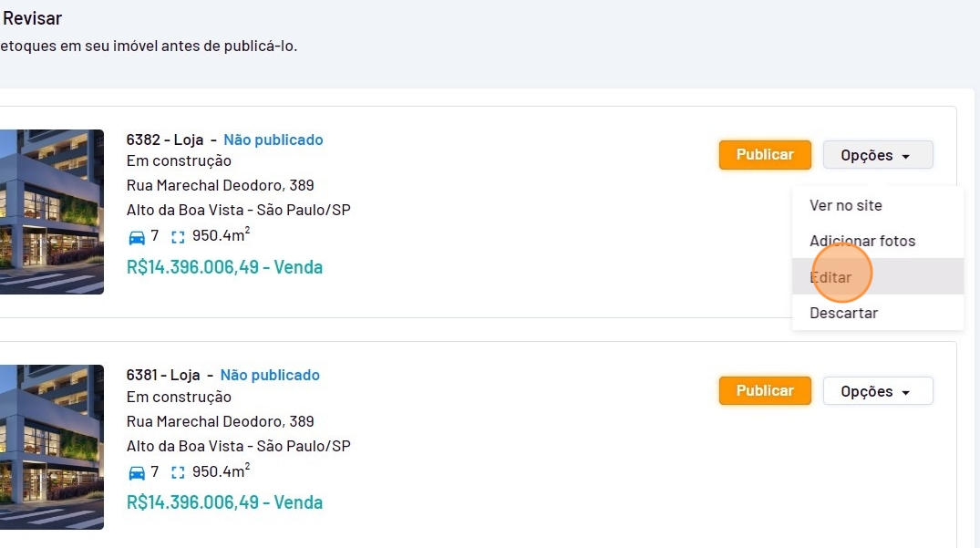980x548 pixels.
Task: Choose "Adicionar fotos" from the menu
Action: pyautogui.click(x=862, y=241)
